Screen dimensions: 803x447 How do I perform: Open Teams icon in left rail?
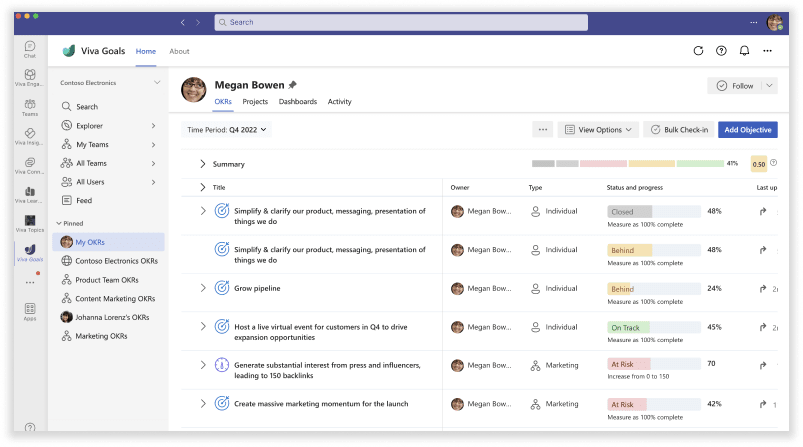click(x=30, y=107)
